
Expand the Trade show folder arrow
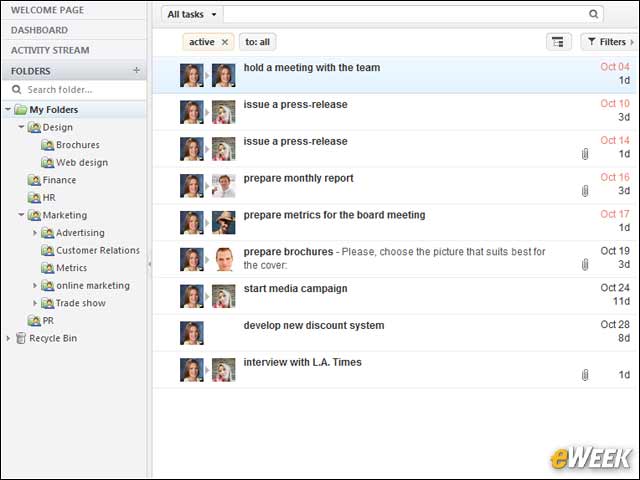point(35,303)
